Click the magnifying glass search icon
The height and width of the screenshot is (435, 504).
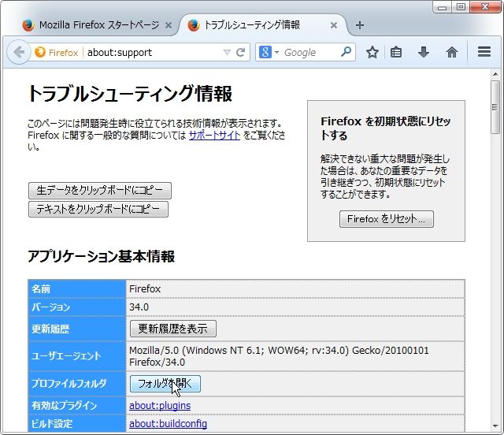coord(346,52)
